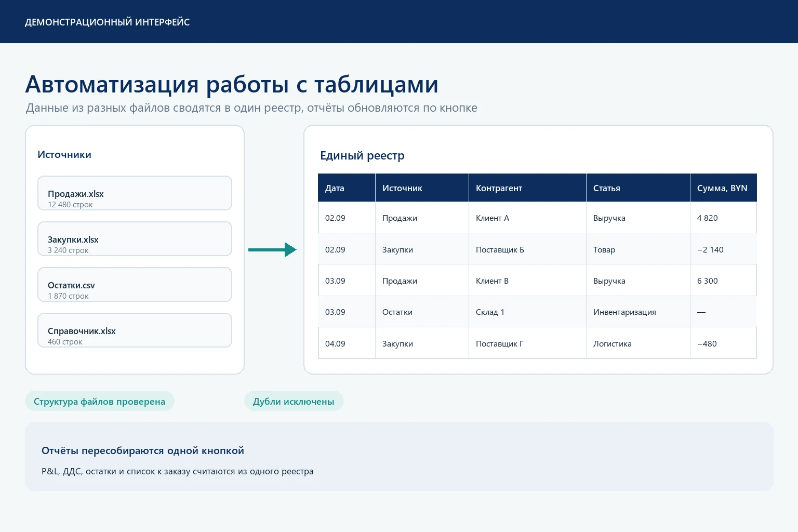The height and width of the screenshot is (532, 798).
Task: Click the 'Структура файлов проверена' badge
Action: coord(100,401)
